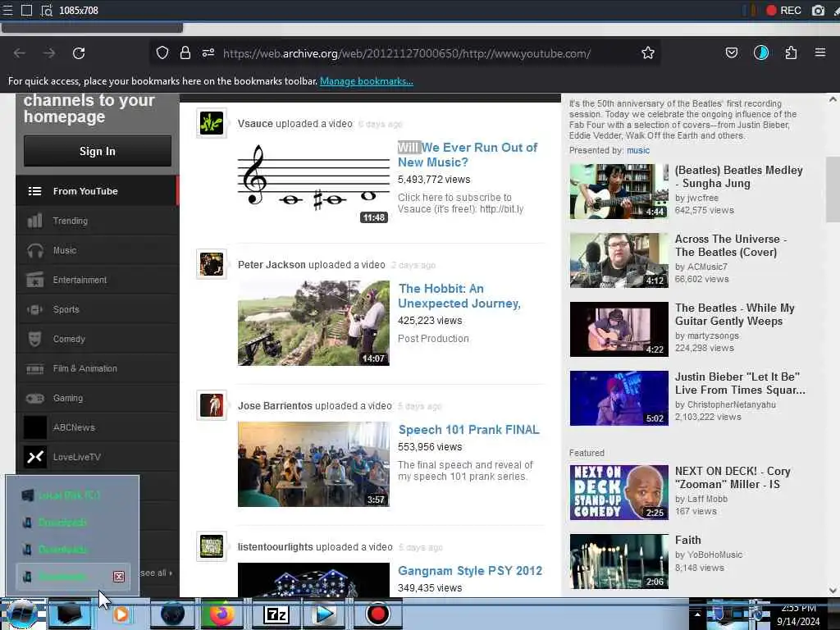This screenshot has height=630, width=840.
Task: Click the page scrollbar down arrow
Action: pos(833,591)
